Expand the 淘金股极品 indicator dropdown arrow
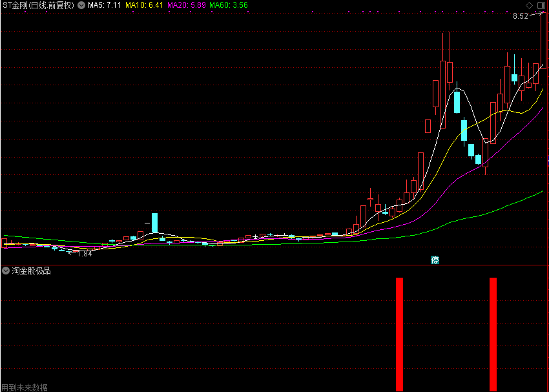This screenshot has height=392, width=549. point(6,271)
